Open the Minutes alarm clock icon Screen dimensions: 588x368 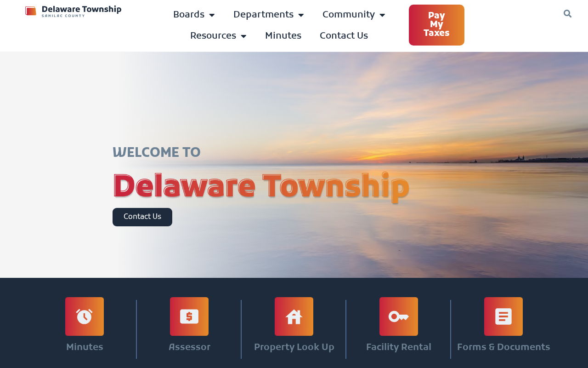click(x=85, y=316)
